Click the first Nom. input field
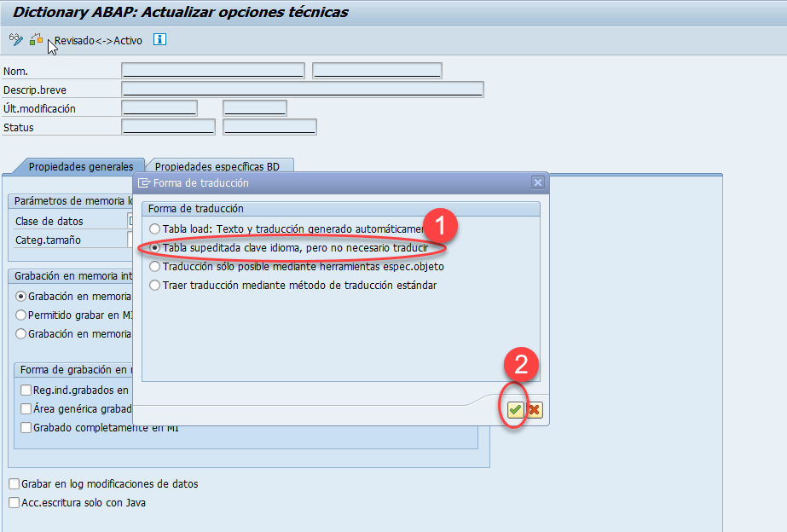The height and width of the screenshot is (532, 787). point(213,70)
